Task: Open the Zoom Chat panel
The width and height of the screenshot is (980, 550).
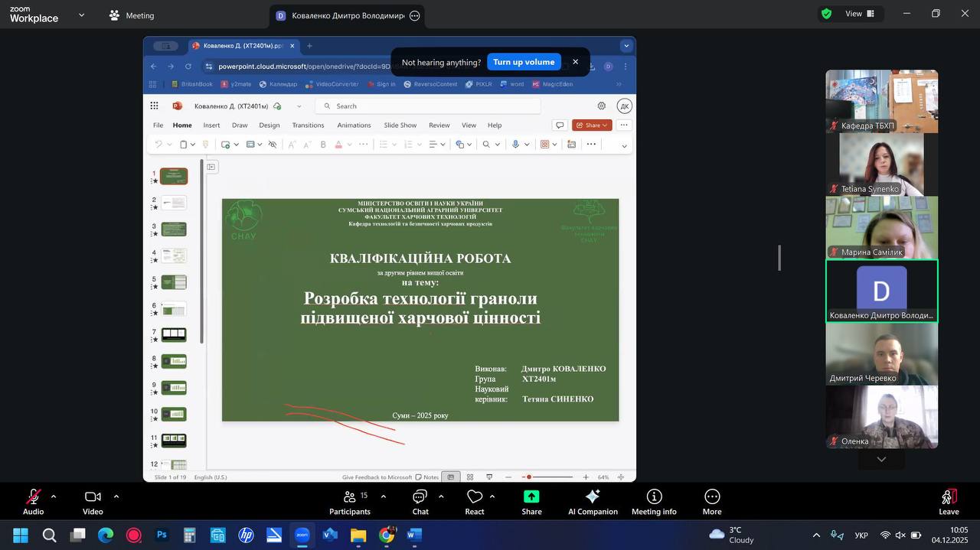Action: (x=420, y=502)
